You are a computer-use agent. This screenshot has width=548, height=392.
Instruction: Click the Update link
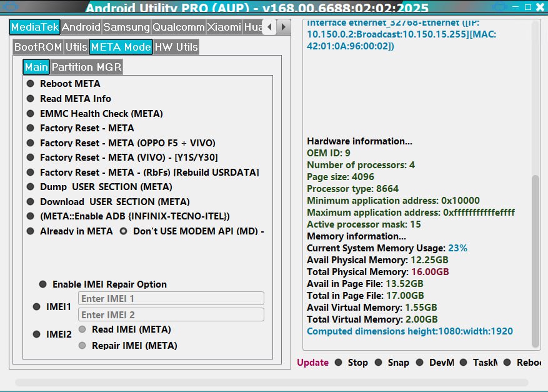coord(313,363)
